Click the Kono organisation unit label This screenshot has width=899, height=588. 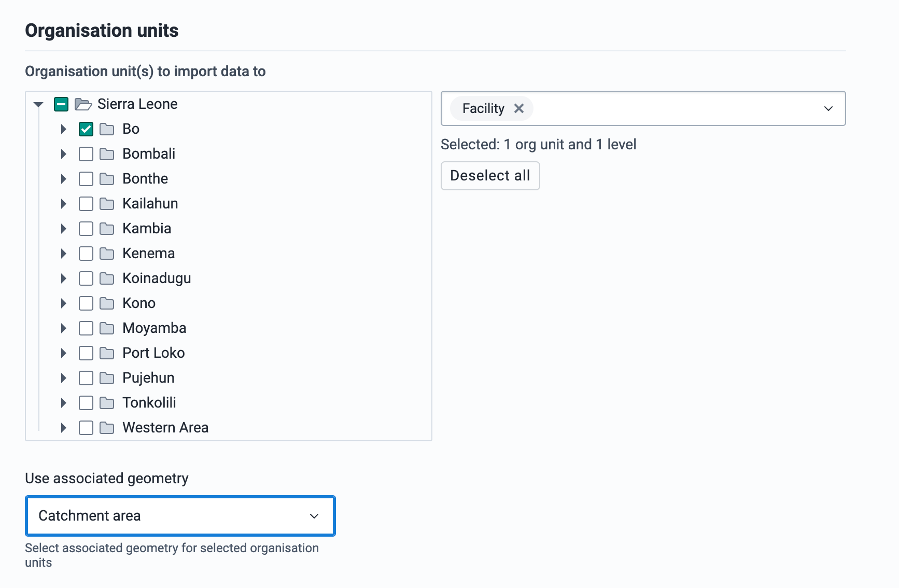(x=139, y=303)
